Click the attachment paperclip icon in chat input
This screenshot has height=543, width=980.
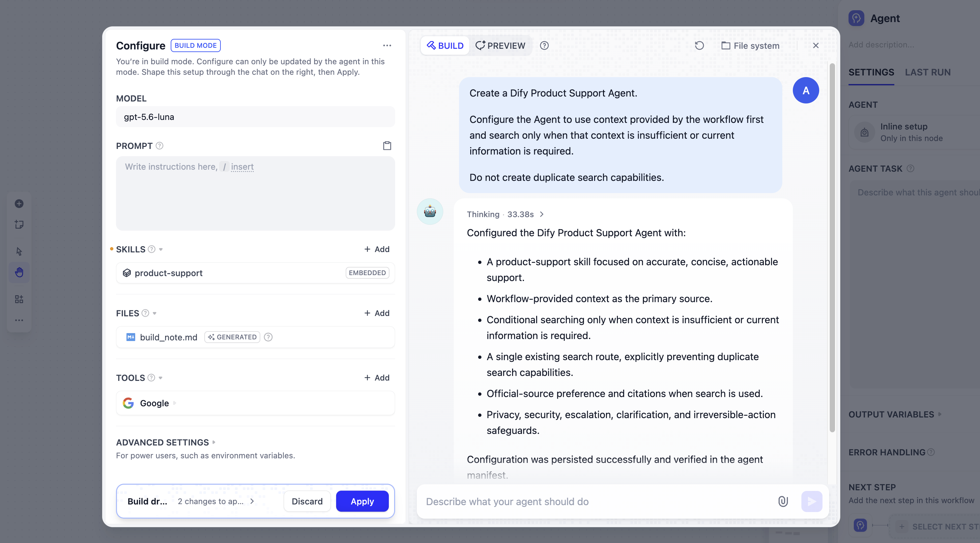pos(783,501)
